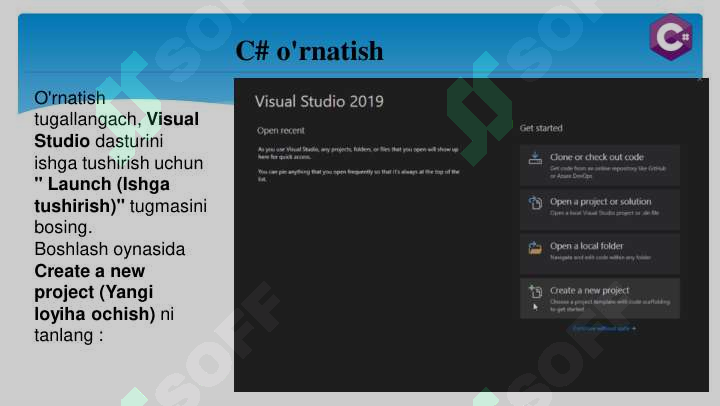
Task: Choose Open a local folder
Action: tap(600, 254)
